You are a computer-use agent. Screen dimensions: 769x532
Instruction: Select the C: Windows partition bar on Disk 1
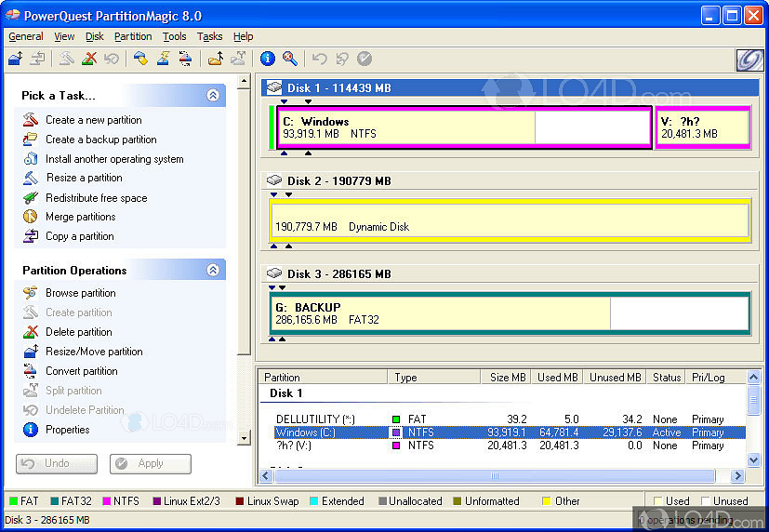click(464, 127)
